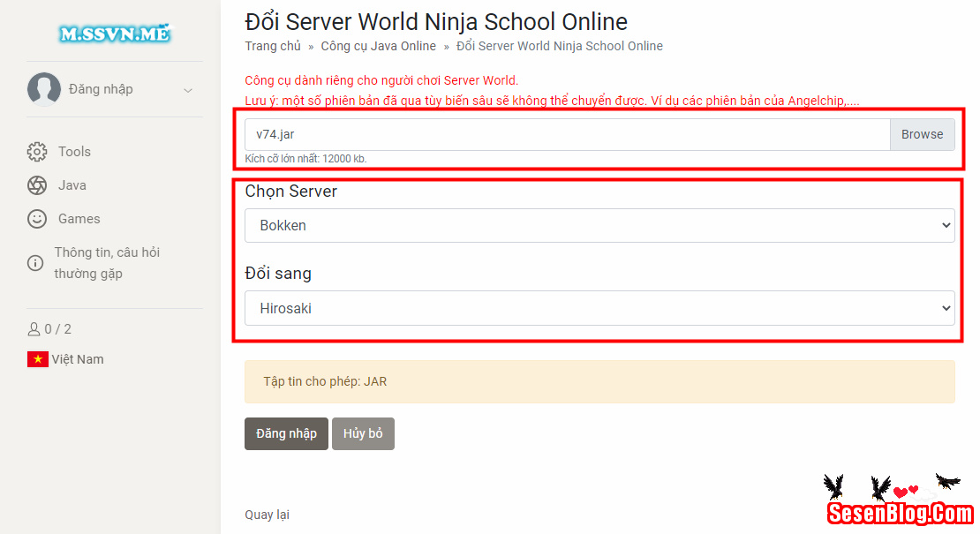Click the Java aperture icon in sidebar
980x534 pixels.
coord(37,185)
